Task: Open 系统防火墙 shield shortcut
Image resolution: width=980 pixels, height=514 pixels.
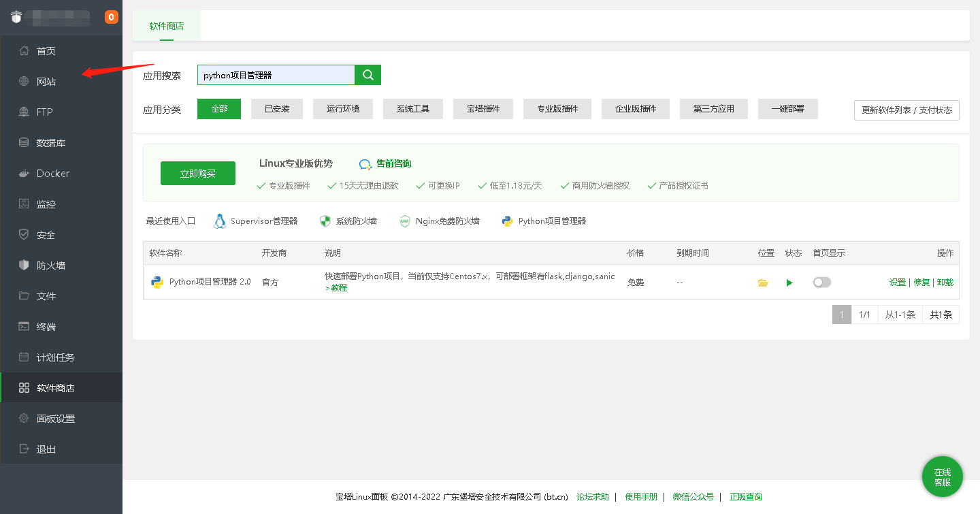Action: [348, 221]
